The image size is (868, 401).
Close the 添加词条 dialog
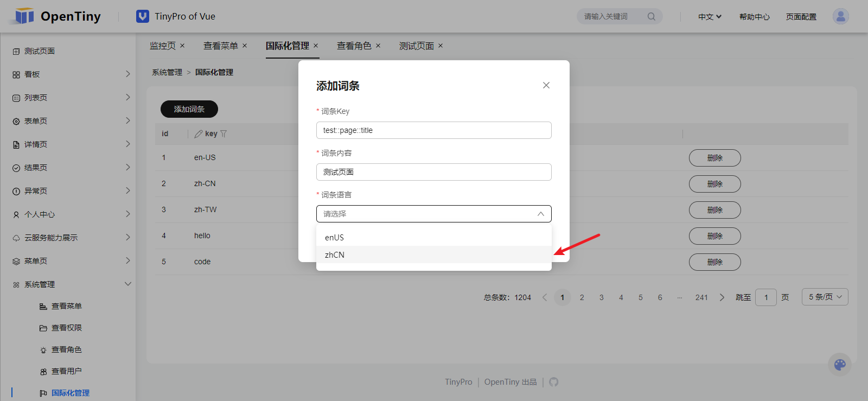[546, 85]
